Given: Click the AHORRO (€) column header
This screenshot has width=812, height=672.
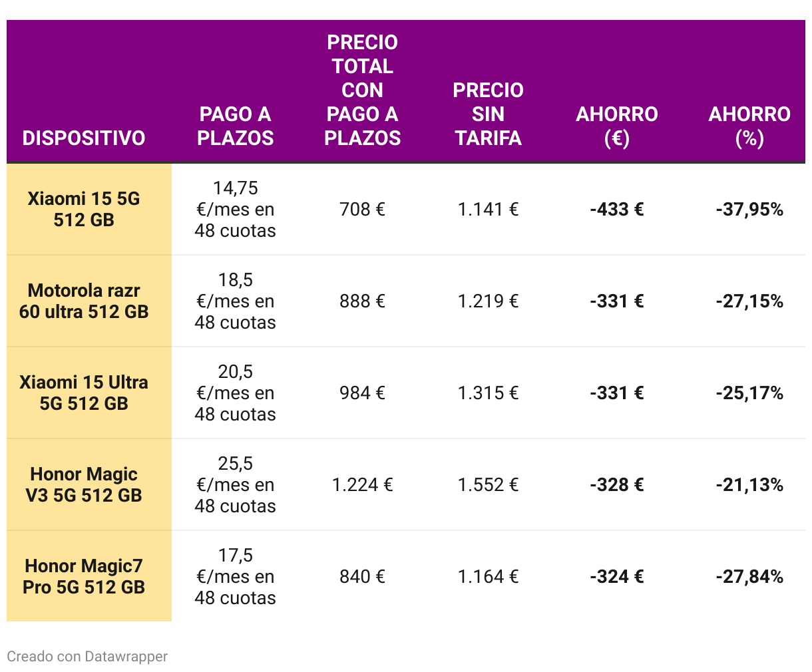Looking at the screenshot, I should click(x=617, y=126).
